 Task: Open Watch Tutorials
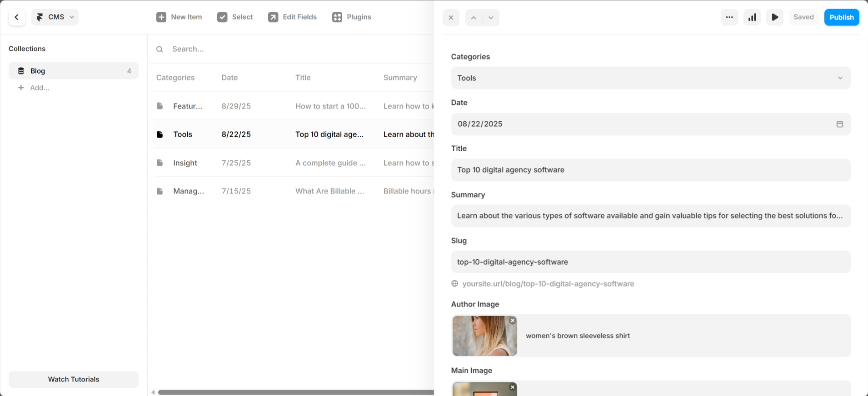[74, 380]
